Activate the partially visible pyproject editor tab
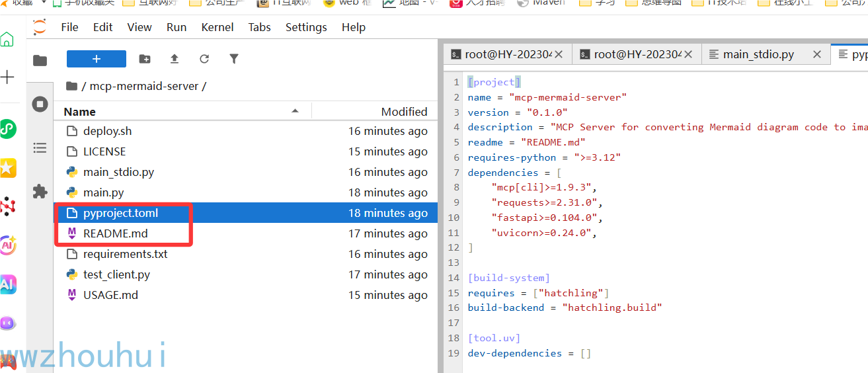The width and height of the screenshot is (868, 373). [x=850, y=54]
